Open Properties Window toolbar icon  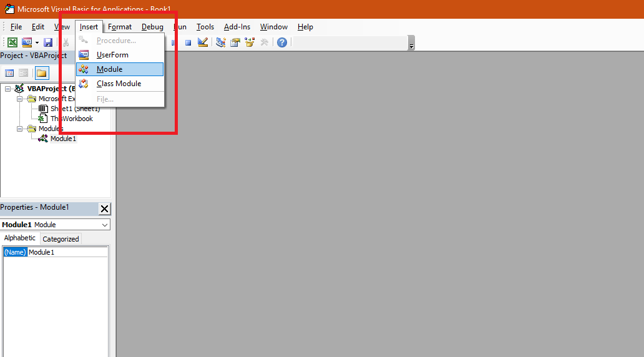(235, 42)
